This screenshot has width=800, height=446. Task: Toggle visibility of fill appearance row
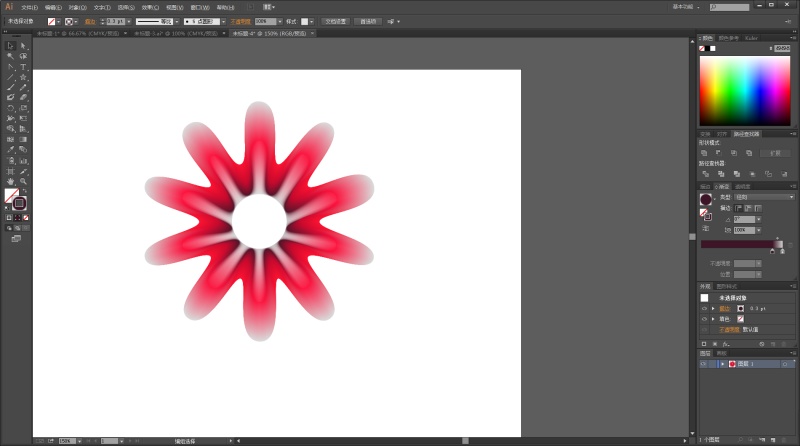click(704, 318)
